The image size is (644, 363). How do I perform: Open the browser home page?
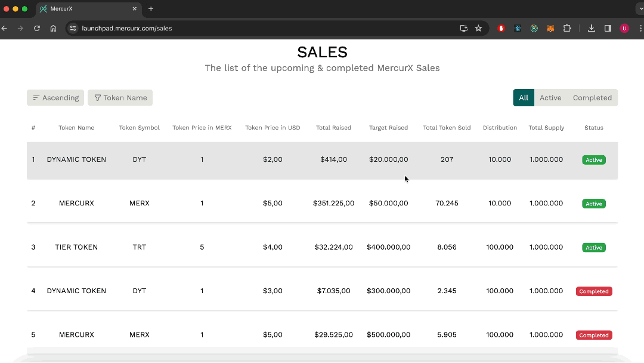point(54,29)
